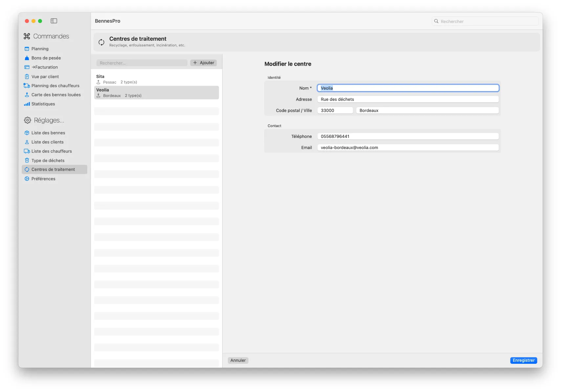This screenshot has height=392, width=561.
Task: Click the Préférences icon in sidebar
Action: (27, 179)
